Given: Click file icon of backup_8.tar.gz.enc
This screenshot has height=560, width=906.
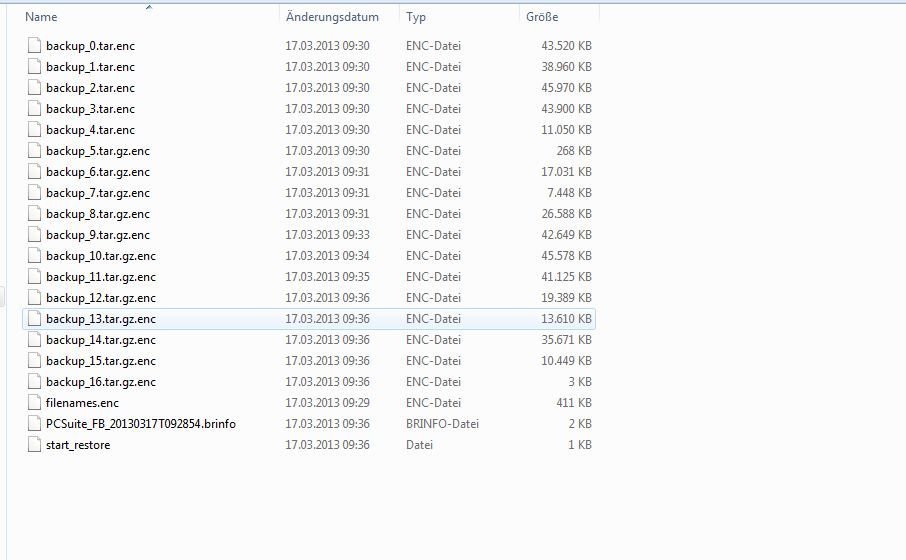Looking at the screenshot, I should [35, 214].
